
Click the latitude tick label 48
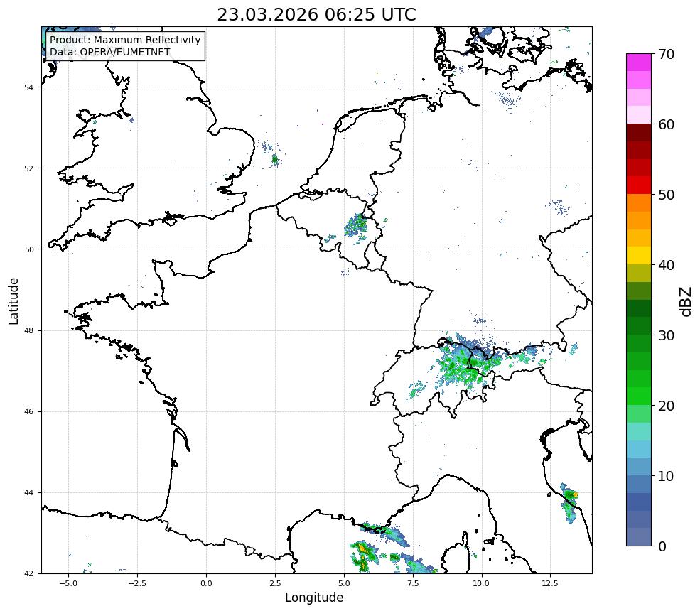click(28, 331)
